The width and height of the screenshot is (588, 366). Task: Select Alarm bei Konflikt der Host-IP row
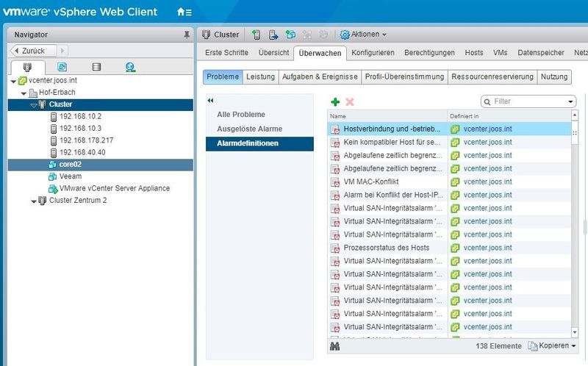(x=449, y=195)
